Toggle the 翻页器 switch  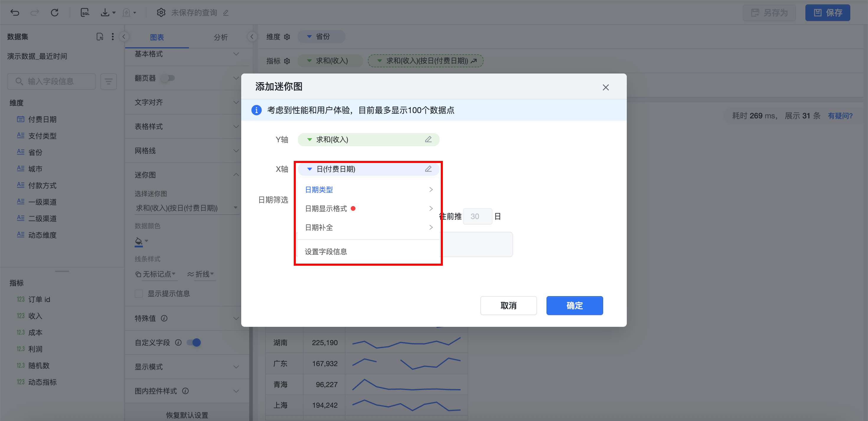click(168, 78)
